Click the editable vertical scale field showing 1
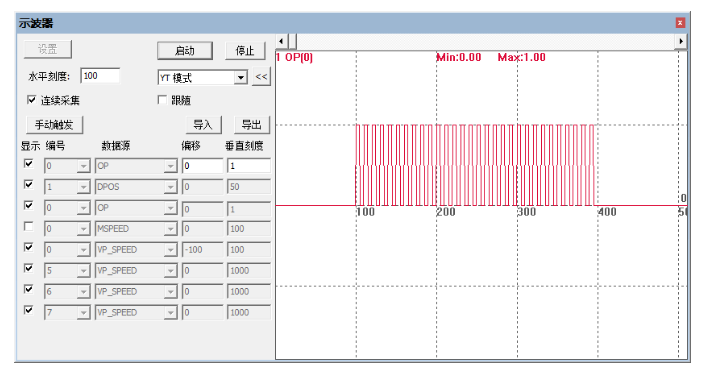 pos(249,166)
